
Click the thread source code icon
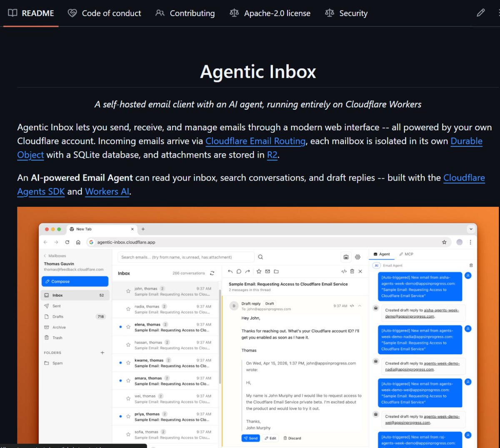point(344,271)
